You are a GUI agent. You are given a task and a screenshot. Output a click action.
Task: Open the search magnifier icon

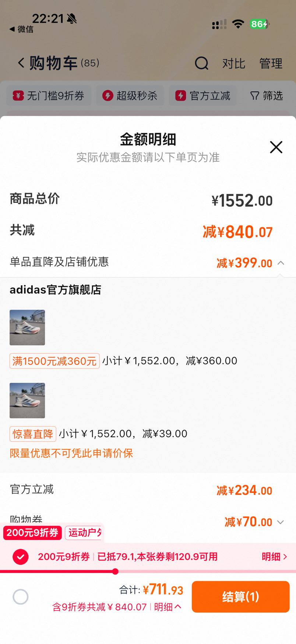[201, 63]
